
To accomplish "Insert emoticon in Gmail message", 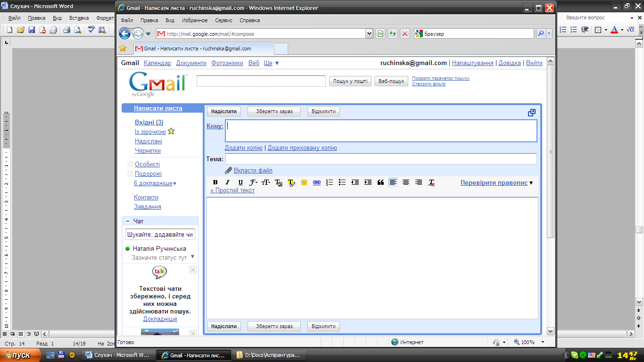I will tap(304, 183).
